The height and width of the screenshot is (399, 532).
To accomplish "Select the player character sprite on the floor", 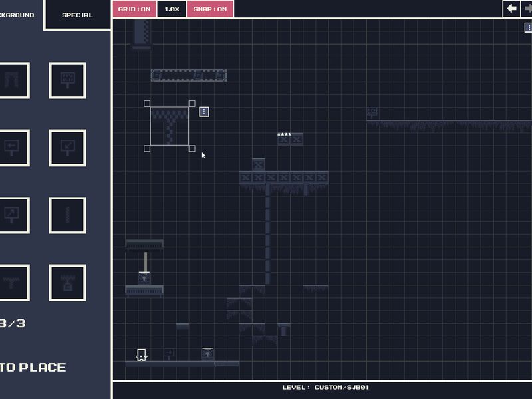I will pos(142,355).
